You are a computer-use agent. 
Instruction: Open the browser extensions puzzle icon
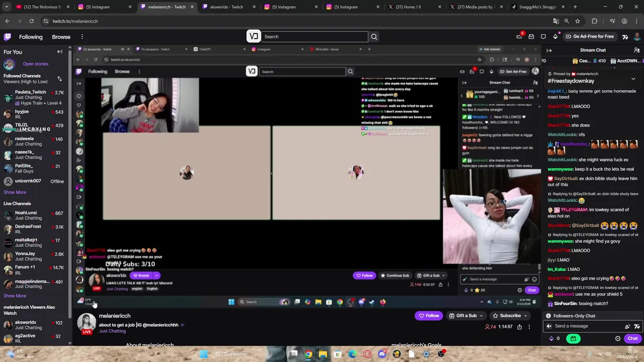(x=595, y=21)
